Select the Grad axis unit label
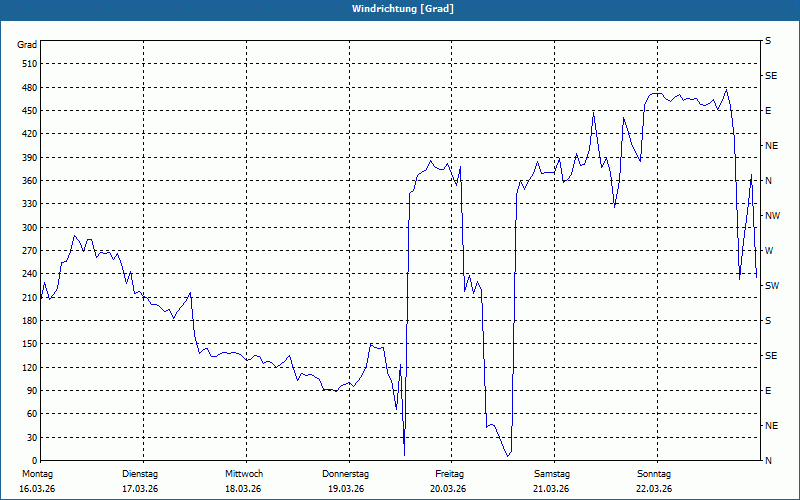Screen dimensions: 800x500 (x=27, y=45)
